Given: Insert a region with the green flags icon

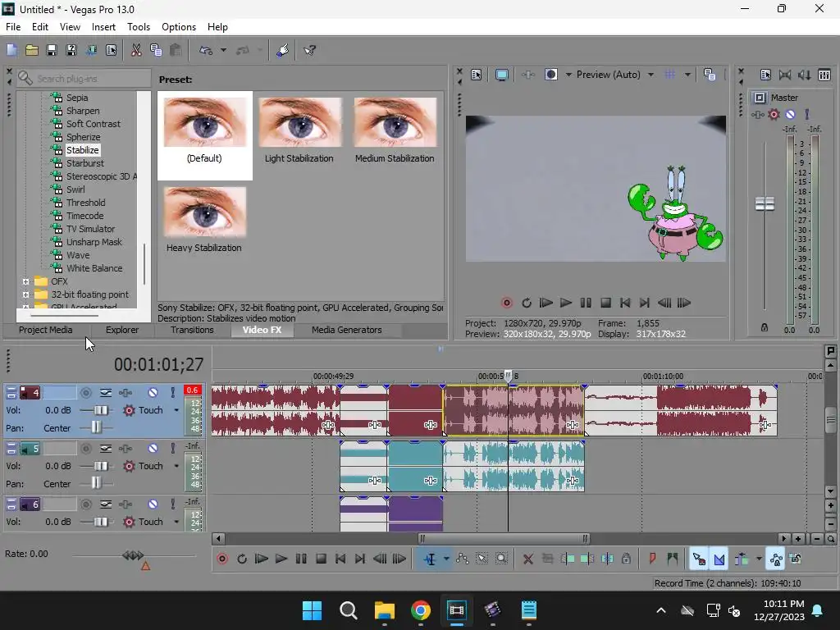Looking at the screenshot, I should coord(673,559).
